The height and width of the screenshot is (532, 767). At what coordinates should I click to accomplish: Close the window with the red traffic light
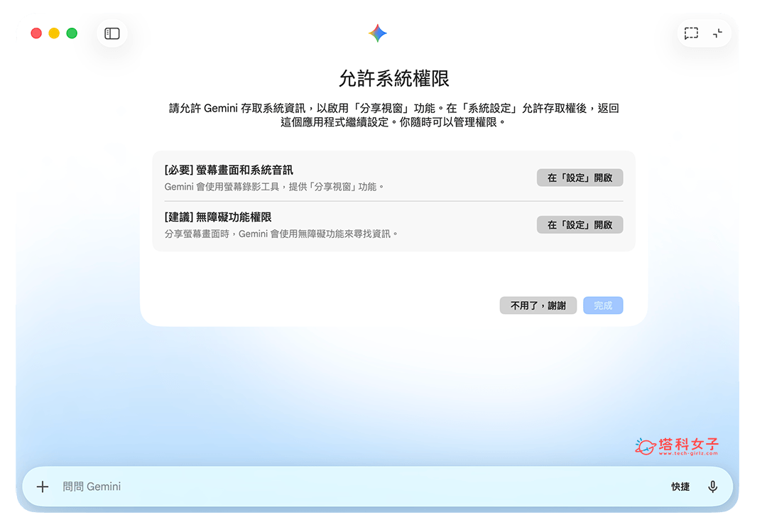point(36,33)
